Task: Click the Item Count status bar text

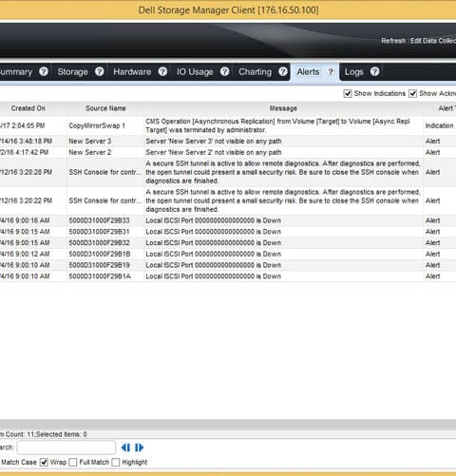Action: coord(44,434)
